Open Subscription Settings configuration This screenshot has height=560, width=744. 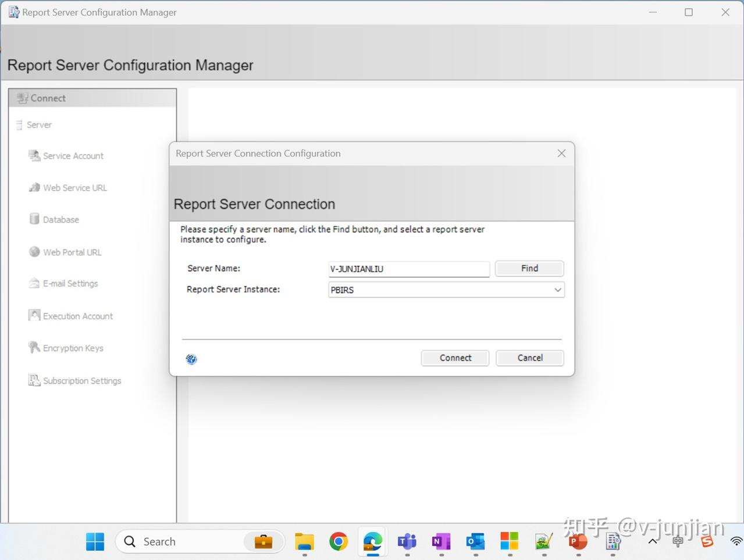tap(81, 380)
